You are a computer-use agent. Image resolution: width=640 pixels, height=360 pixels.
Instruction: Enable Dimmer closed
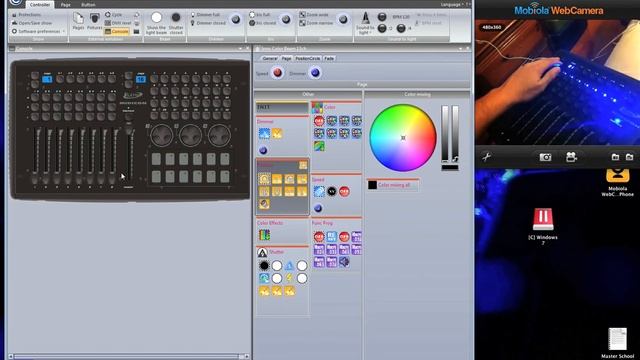click(x=208, y=23)
